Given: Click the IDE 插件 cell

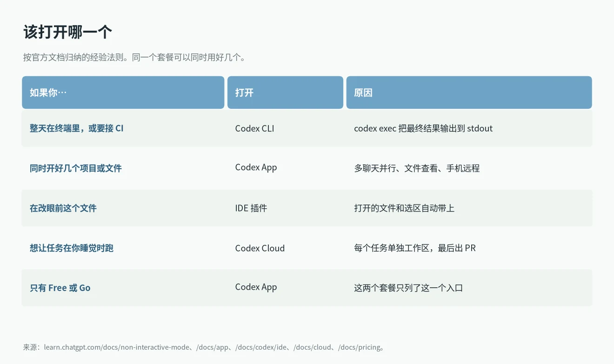Looking at the screenshot, I should (251, 208).
